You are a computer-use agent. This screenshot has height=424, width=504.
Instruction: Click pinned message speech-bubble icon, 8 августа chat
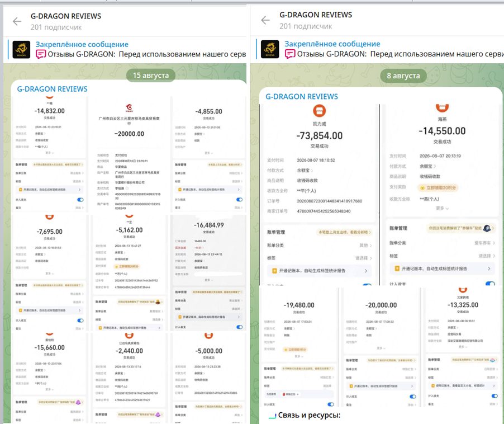click(289, 54)
